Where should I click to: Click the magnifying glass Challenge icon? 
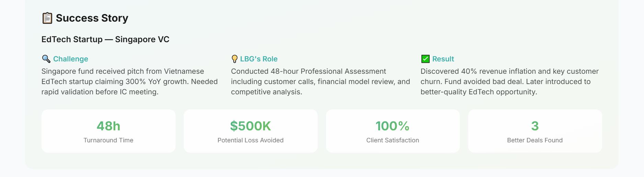pos(46,59)
